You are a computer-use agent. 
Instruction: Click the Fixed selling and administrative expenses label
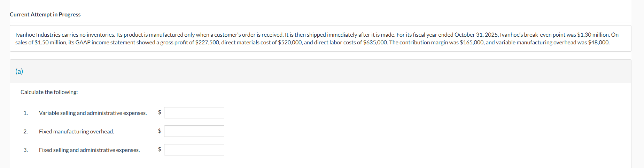[89, 150]
